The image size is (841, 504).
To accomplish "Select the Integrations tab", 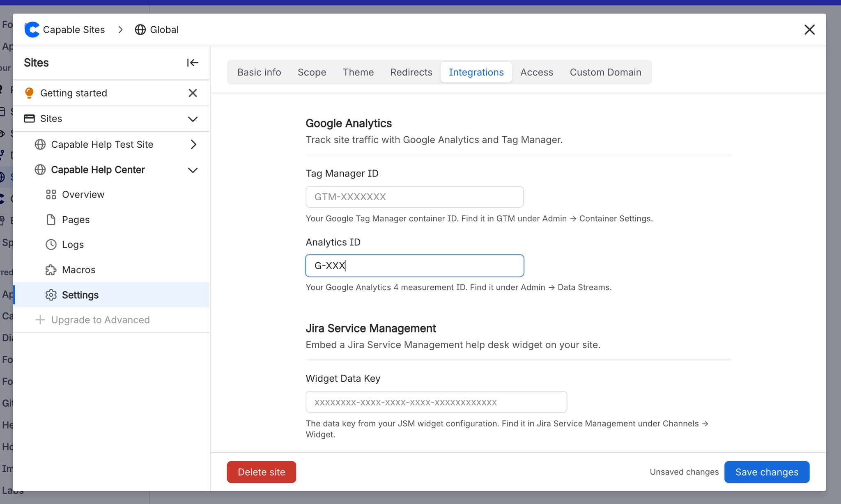I will click(476, 72).
